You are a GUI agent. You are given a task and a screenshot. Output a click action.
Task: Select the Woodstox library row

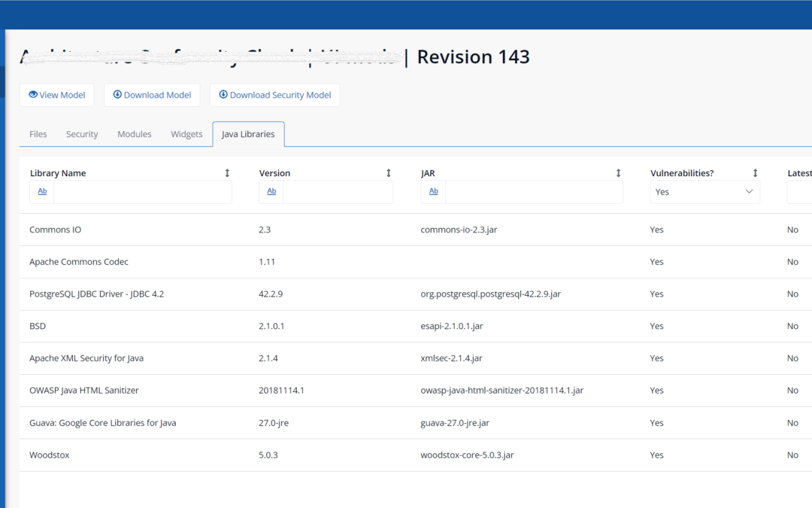click(x=416, y=455)
